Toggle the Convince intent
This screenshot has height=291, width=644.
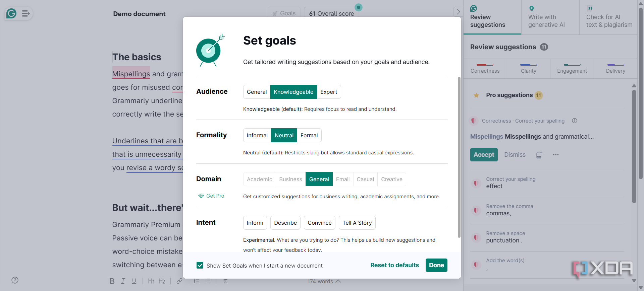coord(320,223)
